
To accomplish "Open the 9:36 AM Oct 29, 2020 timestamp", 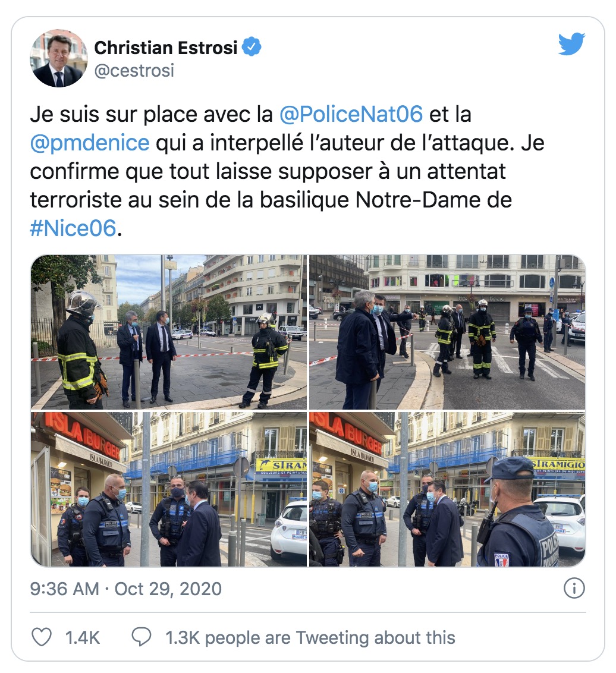I will pos(126,589).
